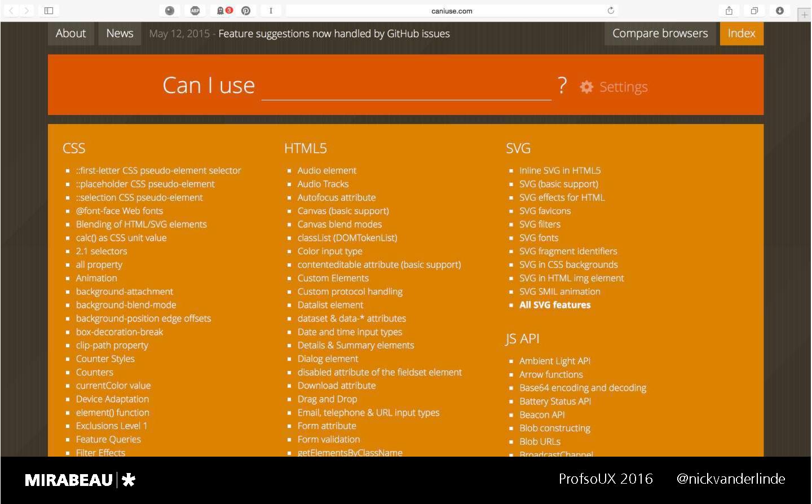Viewport: 812px width, 504px height.
Task: Open 'Custom Elements' link
Action: tap(333, 278)
